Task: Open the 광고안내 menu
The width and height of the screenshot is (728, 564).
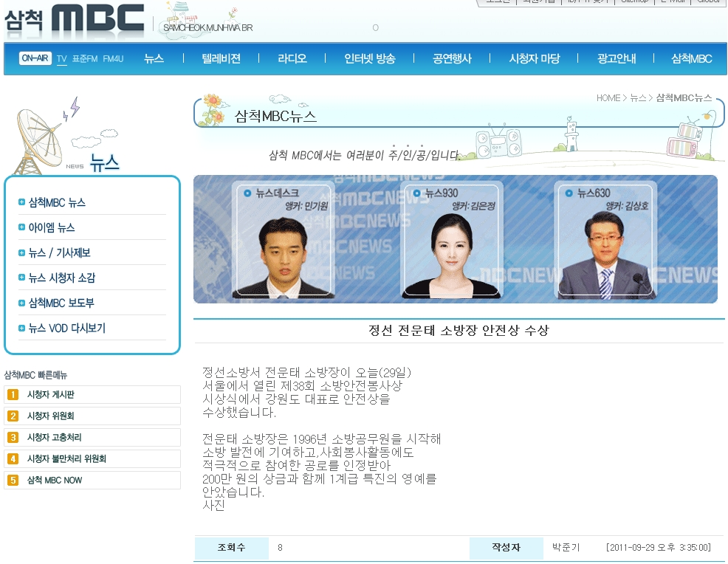Action: (615, 58)
